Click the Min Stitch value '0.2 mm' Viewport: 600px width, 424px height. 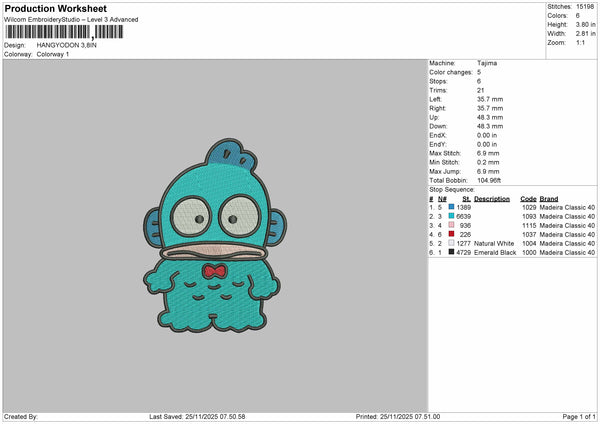tap(488, 162)
